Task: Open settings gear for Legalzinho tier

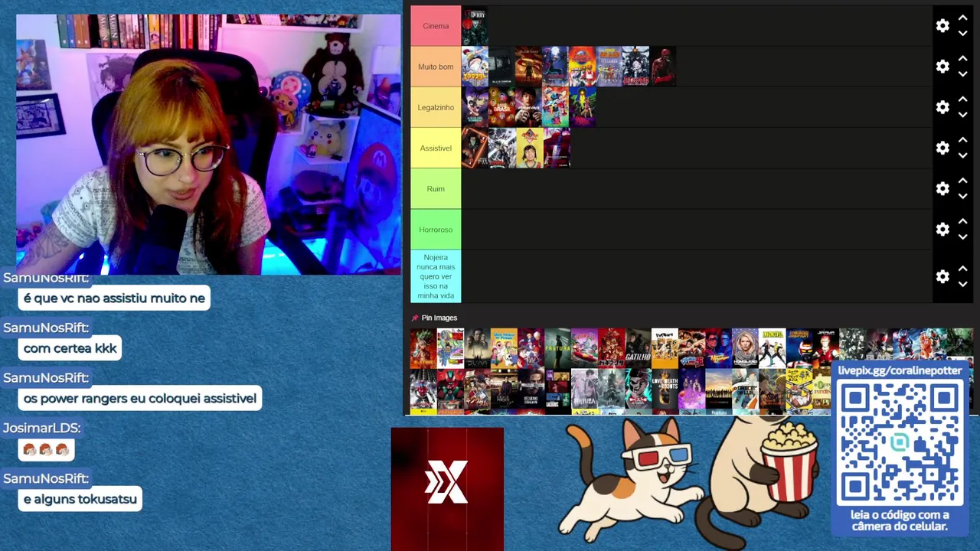Action: pos(942,107)
